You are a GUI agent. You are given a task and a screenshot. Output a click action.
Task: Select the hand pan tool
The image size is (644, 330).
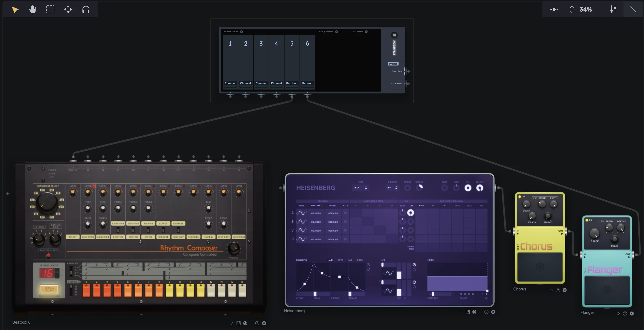pos(32,9)
